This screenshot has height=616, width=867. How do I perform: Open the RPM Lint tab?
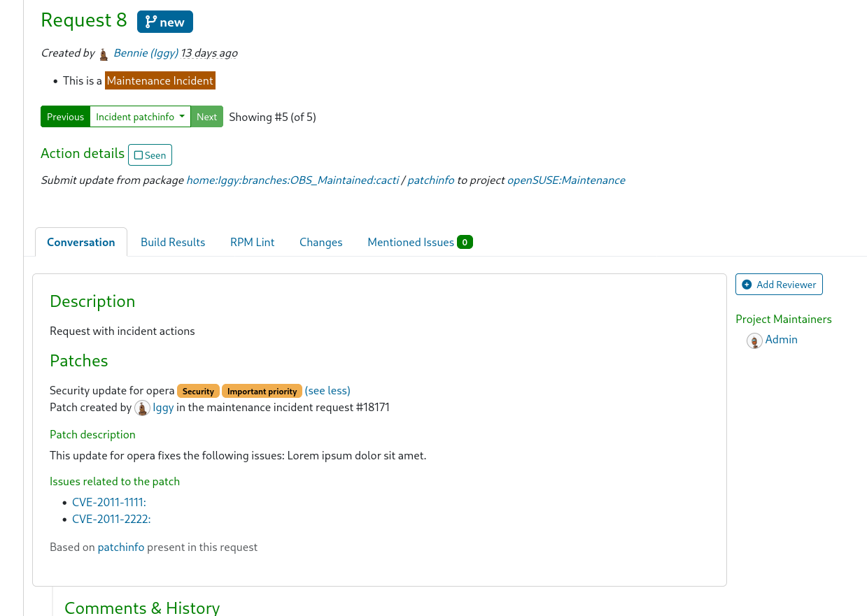click(x=252, y=241)
